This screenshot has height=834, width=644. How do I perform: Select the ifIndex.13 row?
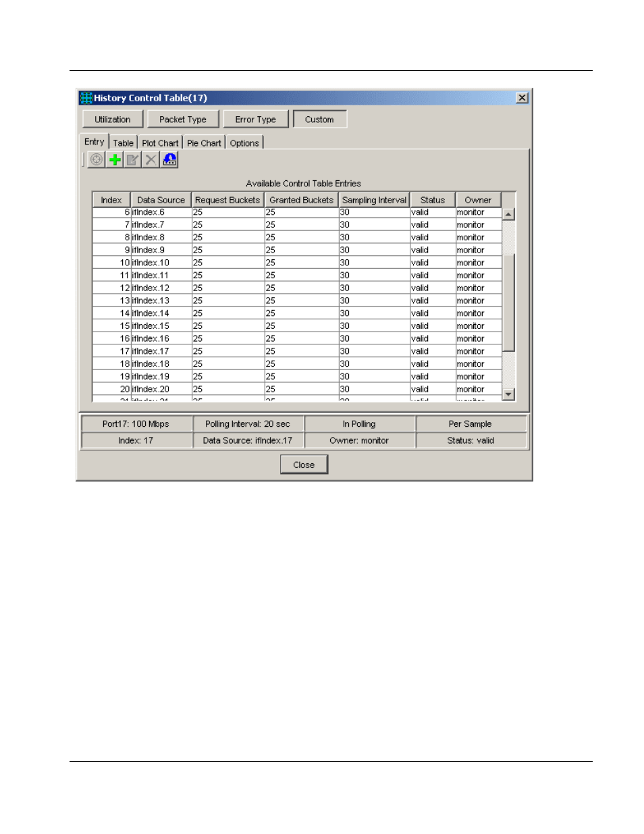(x=297, y=301)
